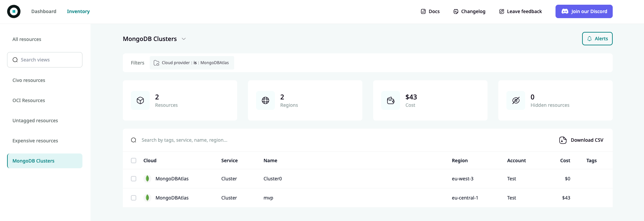
Task: Click the Alerts bell icon
Action: coord(589,39)
